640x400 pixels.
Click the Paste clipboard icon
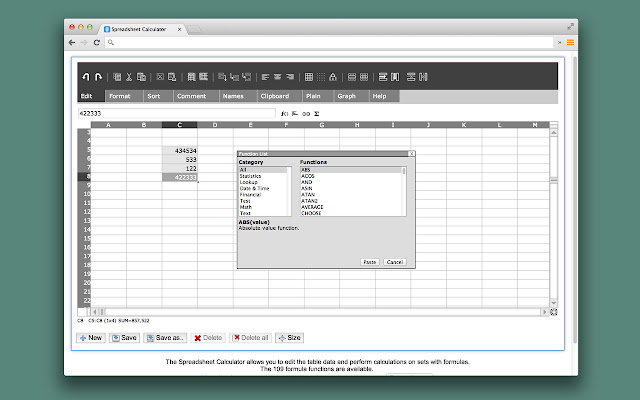coord(141,77)
